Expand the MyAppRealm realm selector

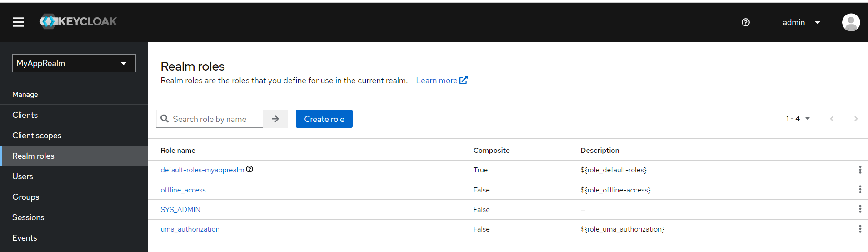[74, 63]
